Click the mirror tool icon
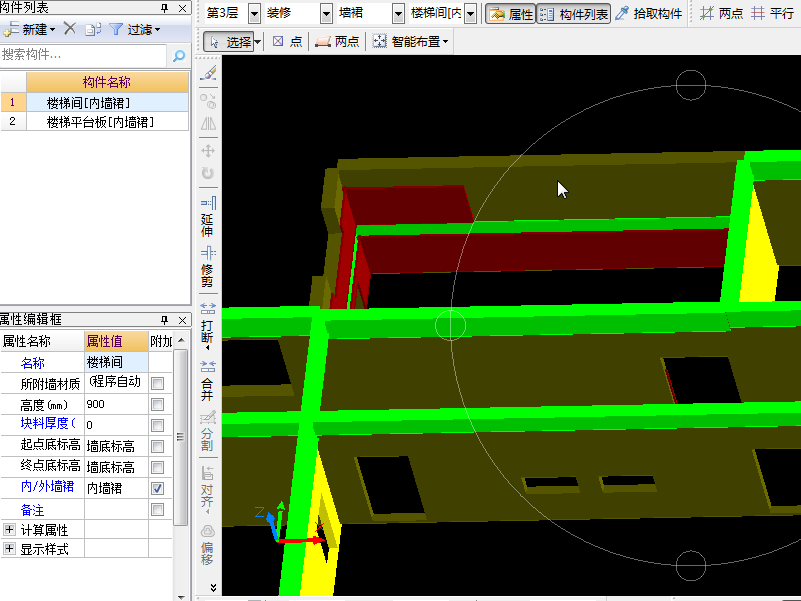This screenshot has width=801, height=601. click(208, 124)
